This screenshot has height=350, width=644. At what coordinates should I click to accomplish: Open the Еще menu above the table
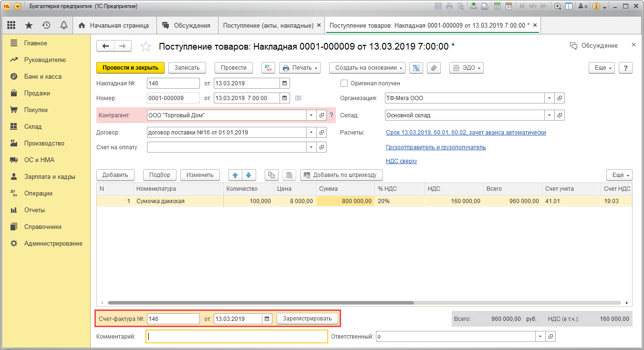pyautogui.click(x=619, y=175)
